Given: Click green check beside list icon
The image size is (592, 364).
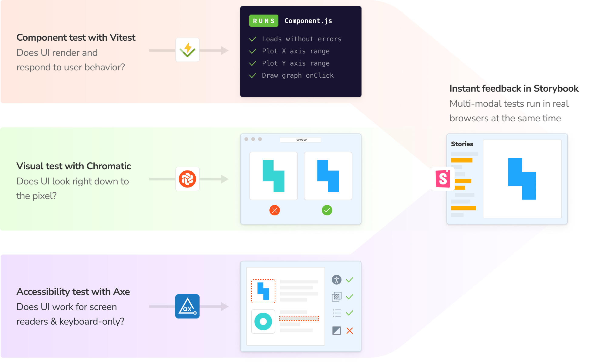Looking at the screenshot, I should pyautogui.click(x=350, y=313).
